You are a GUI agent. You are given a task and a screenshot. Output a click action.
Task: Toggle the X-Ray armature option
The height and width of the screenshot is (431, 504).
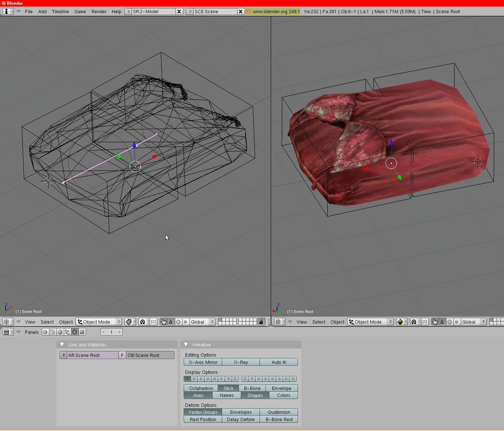241,362
